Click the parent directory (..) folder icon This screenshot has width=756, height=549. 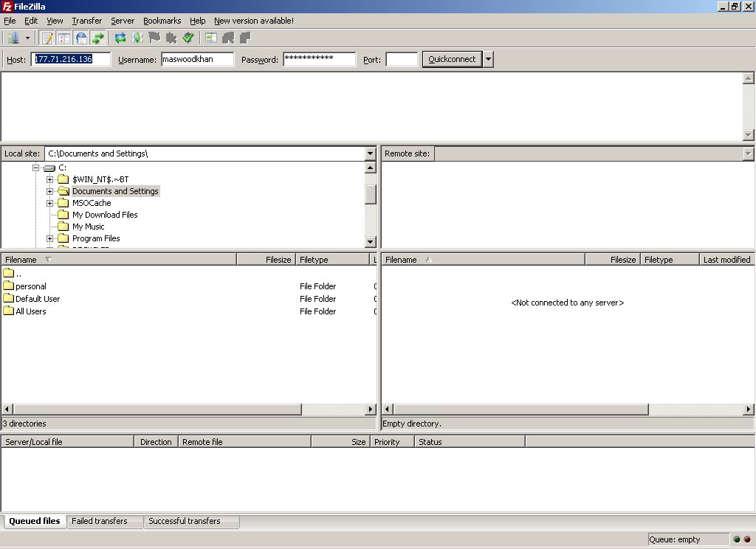pos(9,273)
